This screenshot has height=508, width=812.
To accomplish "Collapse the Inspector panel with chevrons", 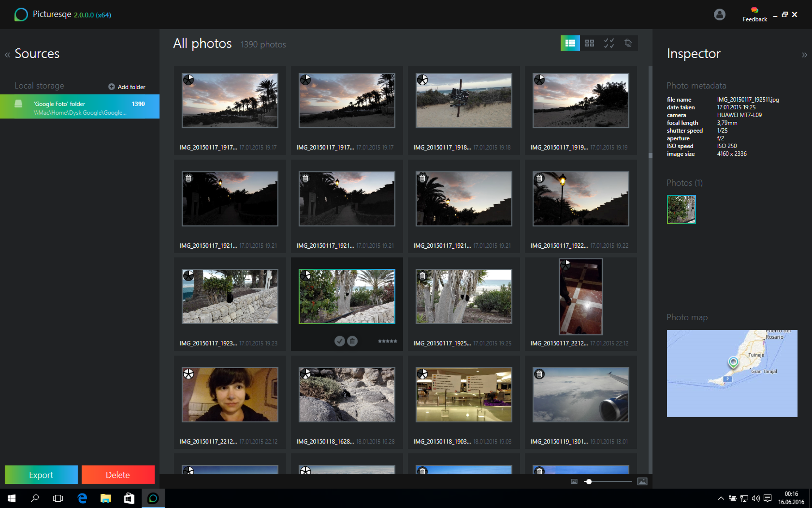I will click(x=804, y=55).
